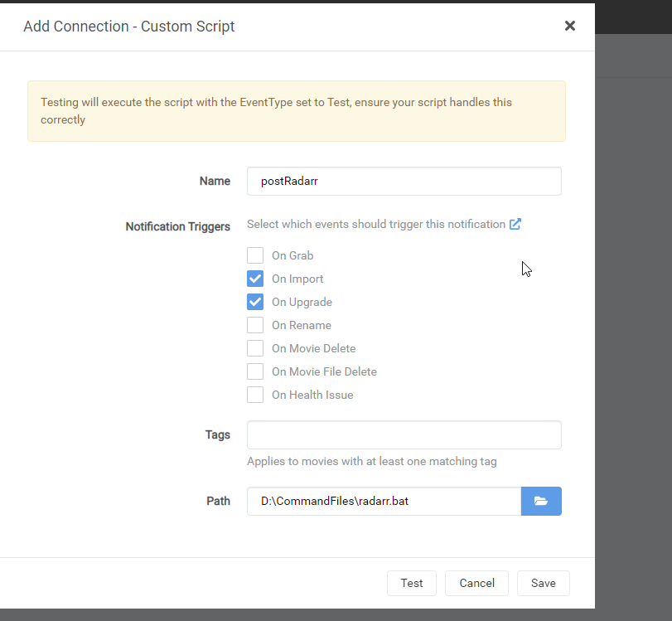Enable the On Movie File Delete trigger

click(255, 371)
